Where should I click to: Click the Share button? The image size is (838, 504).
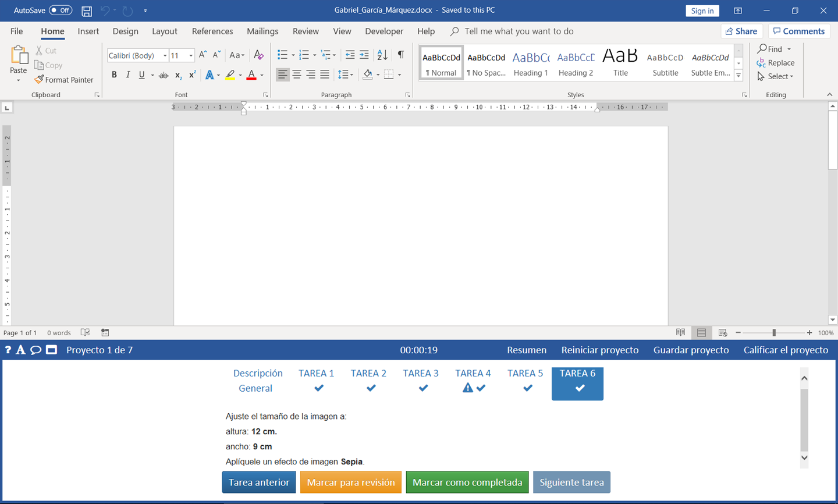point(742,31)
